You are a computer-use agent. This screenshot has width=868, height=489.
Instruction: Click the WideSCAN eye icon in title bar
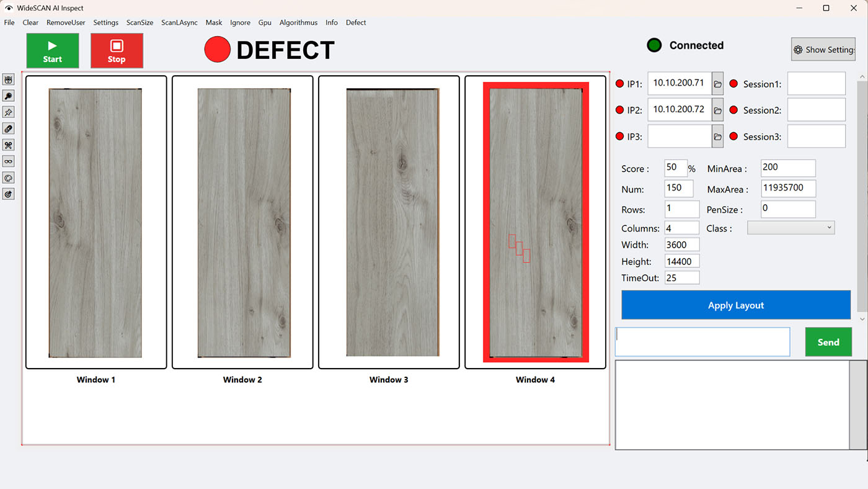[9, 8]
